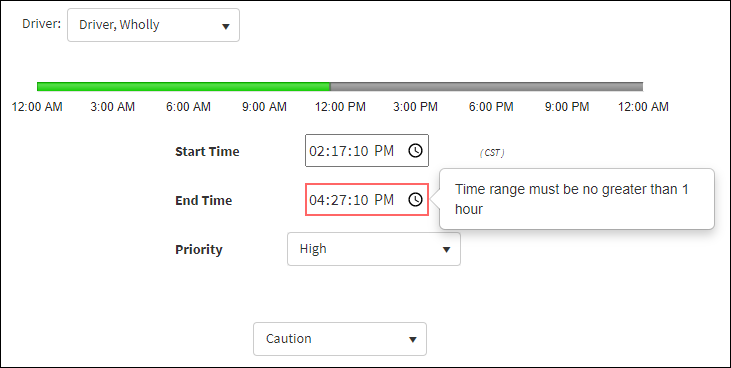Click the Priority label

click(x=199, y=250)
